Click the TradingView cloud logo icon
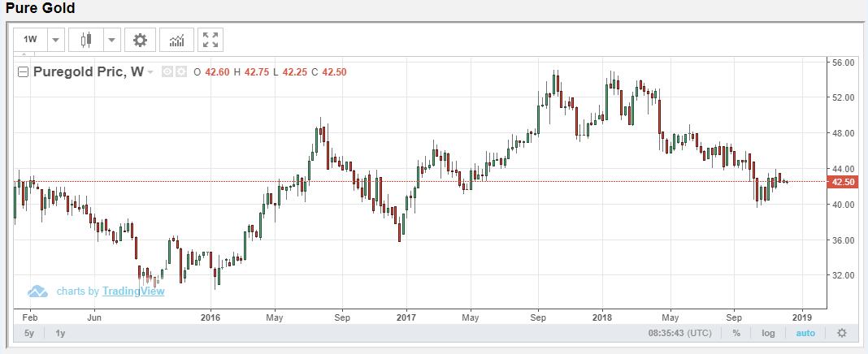Viewport: 868px width, 354px height. point(38,291)
